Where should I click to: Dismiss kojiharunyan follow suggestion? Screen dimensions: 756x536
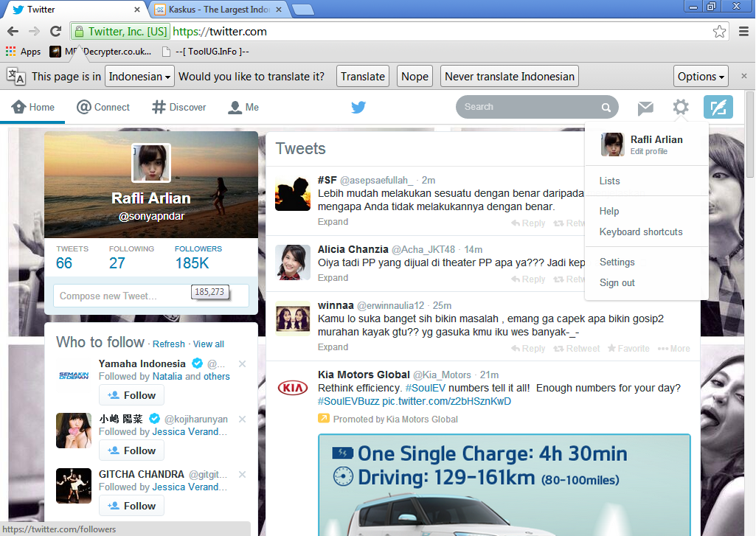[243, 420]
